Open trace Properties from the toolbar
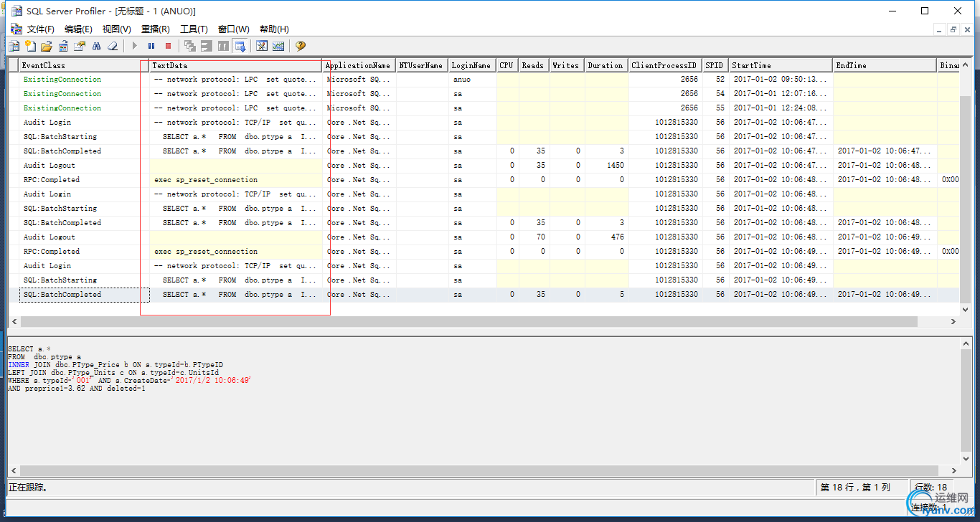 (x=80, y=46)
